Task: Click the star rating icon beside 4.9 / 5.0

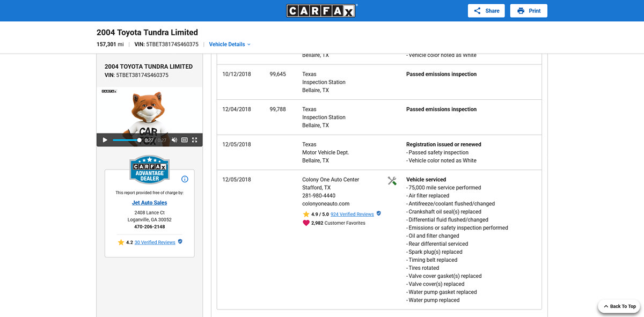Action: (306, 214)
